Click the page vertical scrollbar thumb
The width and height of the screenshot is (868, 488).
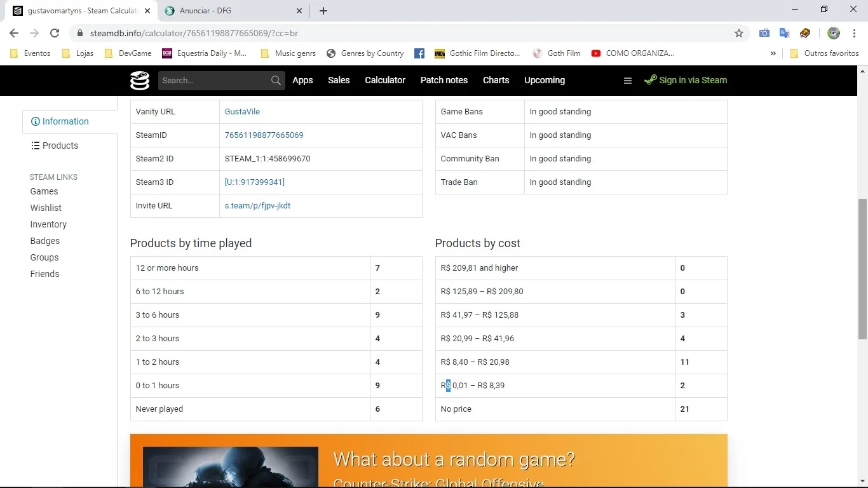click(x=862, y=268)
